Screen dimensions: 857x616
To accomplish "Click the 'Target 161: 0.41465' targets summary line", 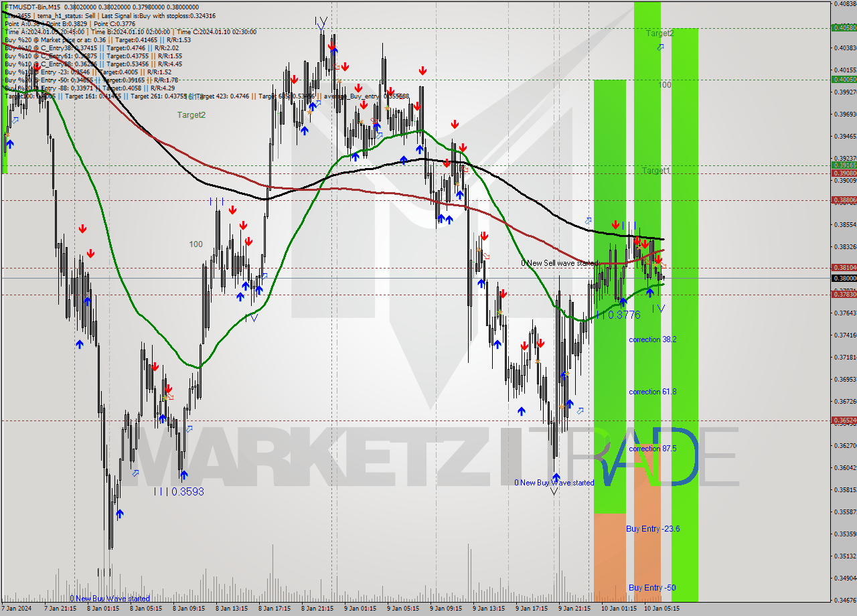I will (206, 96).
